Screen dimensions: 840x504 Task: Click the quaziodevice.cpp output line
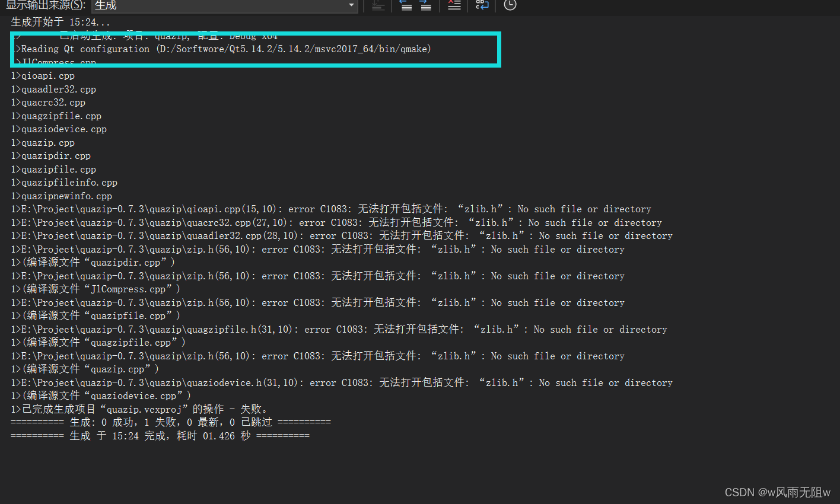pos(59,129)
